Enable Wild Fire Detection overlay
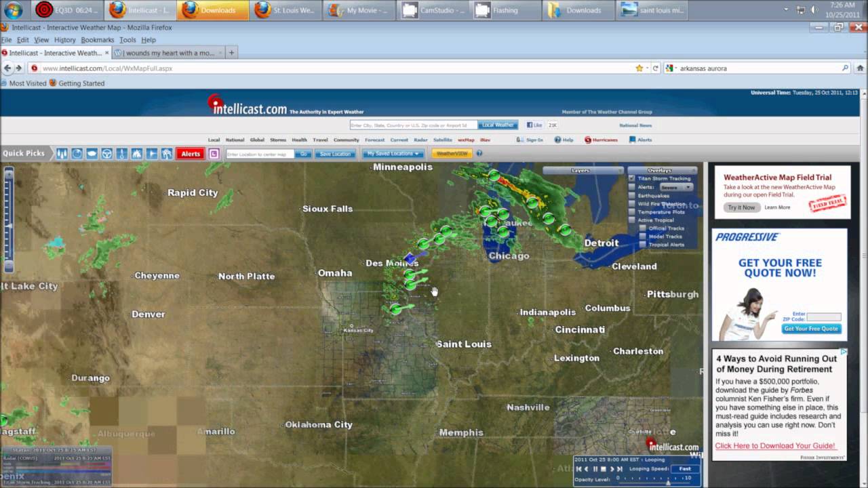 point(631,203)
